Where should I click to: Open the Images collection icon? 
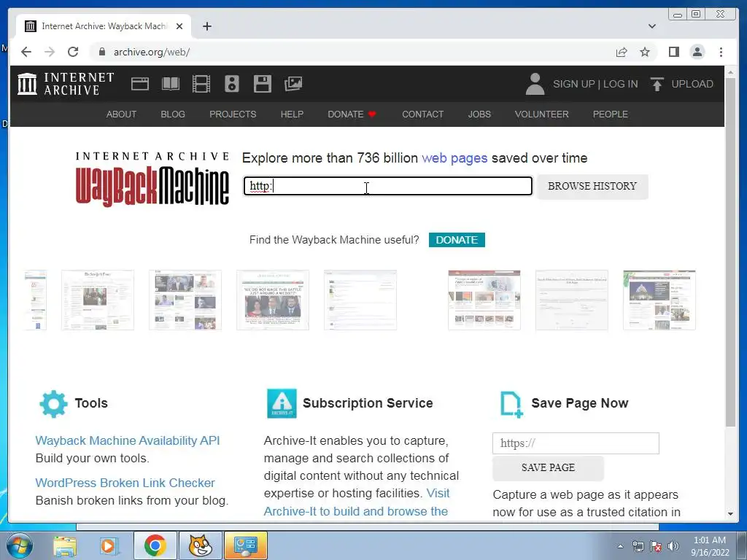pyautogui.click(x=293, y=84)
